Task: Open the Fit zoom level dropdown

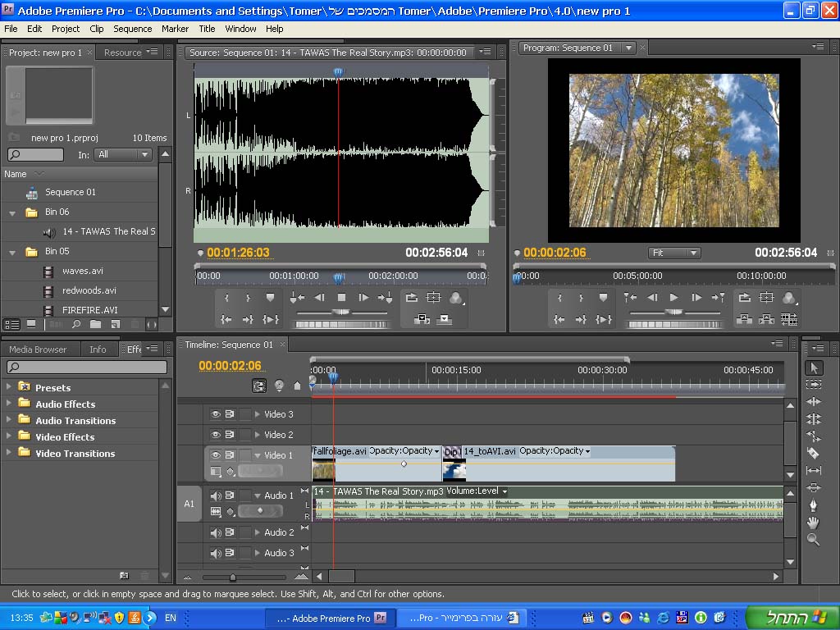Action: coord(673,253)
